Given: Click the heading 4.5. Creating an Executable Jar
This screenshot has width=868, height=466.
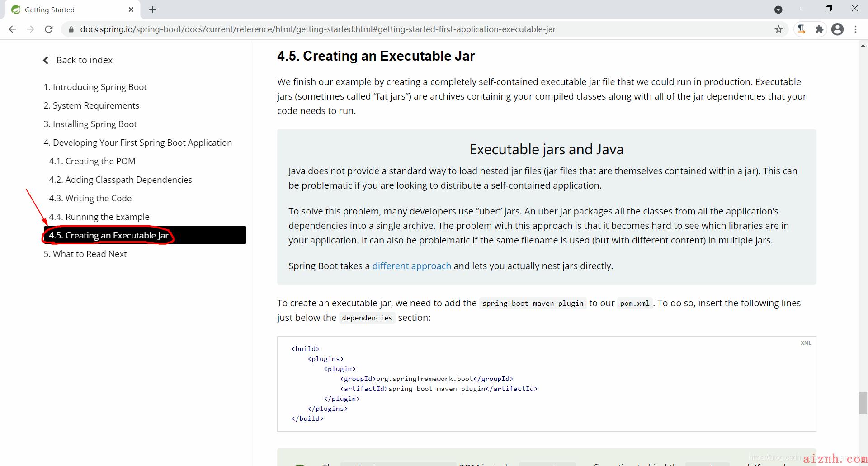Looking at the screenshot, I should pyautogui.click(x=376, y=56).
